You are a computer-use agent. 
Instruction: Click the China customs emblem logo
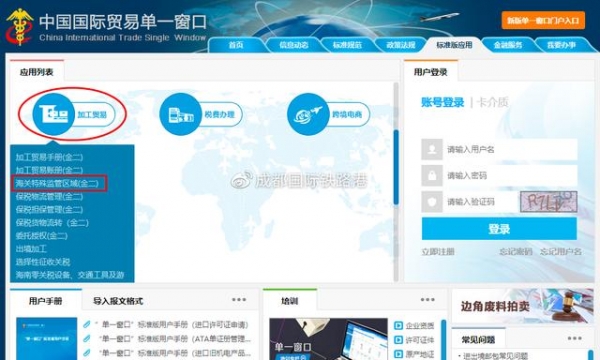click(x=20, y=27)
